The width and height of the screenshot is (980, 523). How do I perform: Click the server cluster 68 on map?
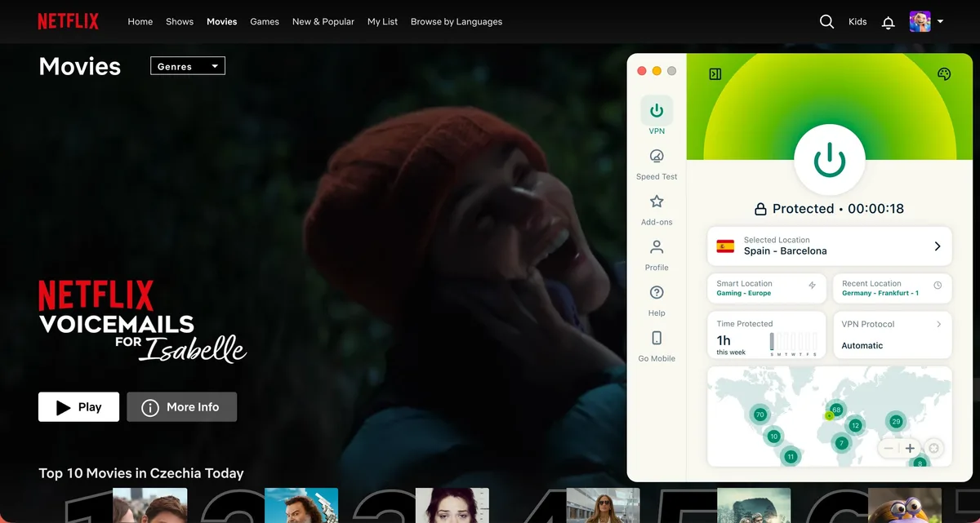point(836,410)
